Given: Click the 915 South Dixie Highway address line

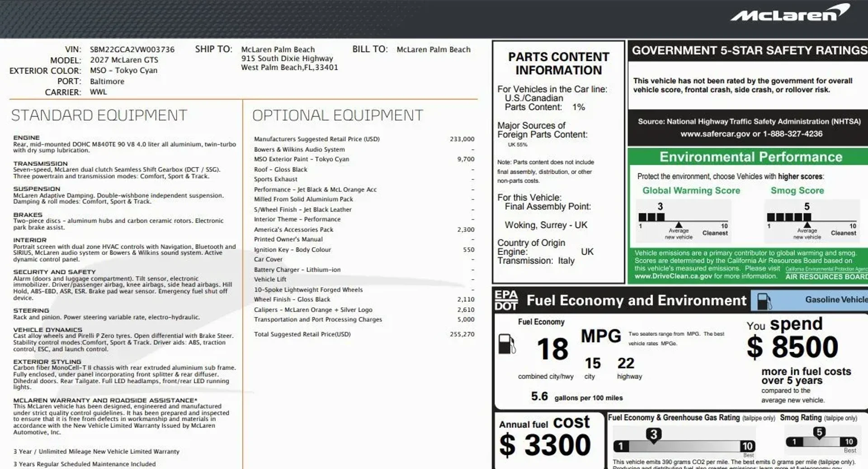Looking at the screenshot, I should (x=287, y=58).
